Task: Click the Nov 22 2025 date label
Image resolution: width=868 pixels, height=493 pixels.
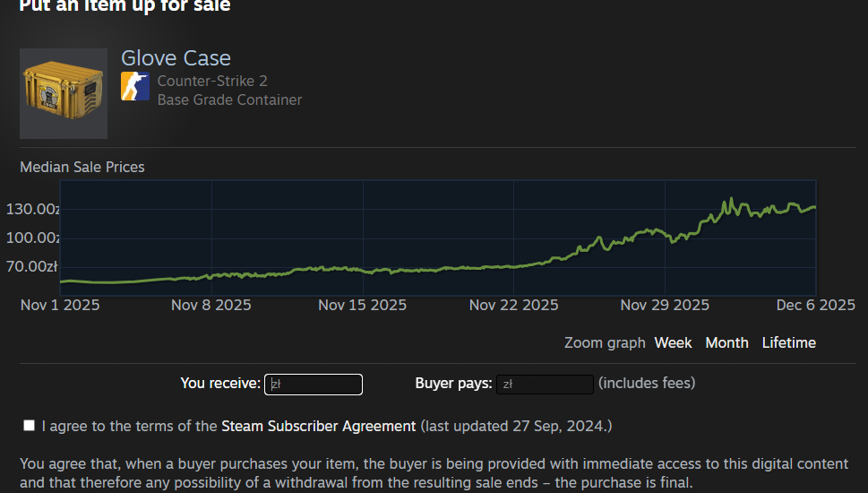Action: (513, 305)
